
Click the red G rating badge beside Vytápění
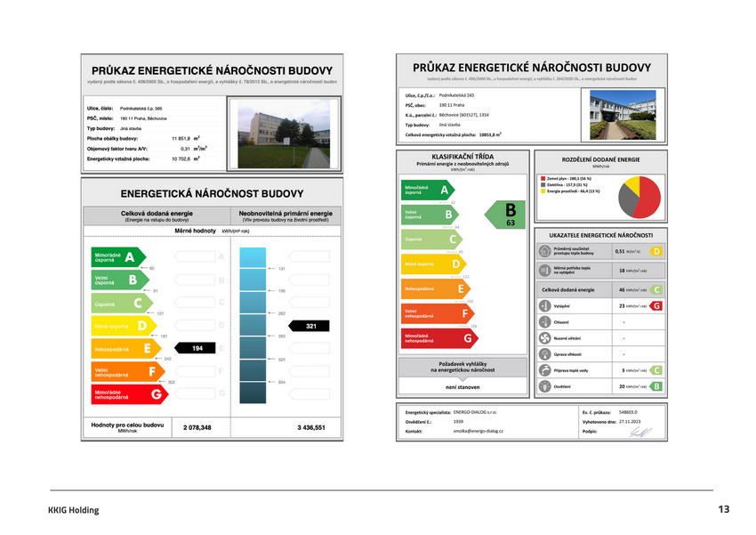655,305
